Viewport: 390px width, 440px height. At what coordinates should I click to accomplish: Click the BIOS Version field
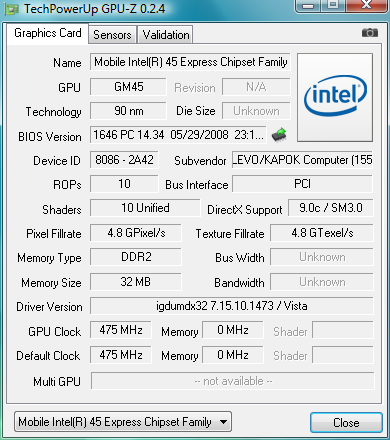[x=178, y=135]
